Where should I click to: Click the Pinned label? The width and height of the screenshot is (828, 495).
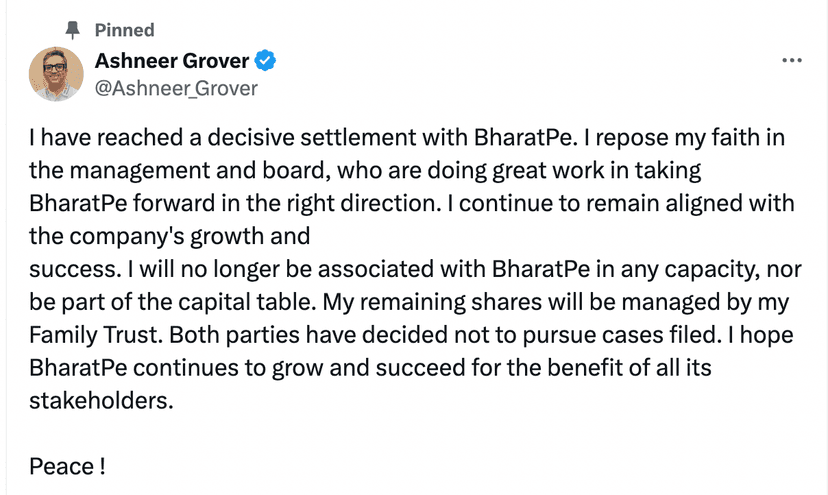(x=124, y=30)
